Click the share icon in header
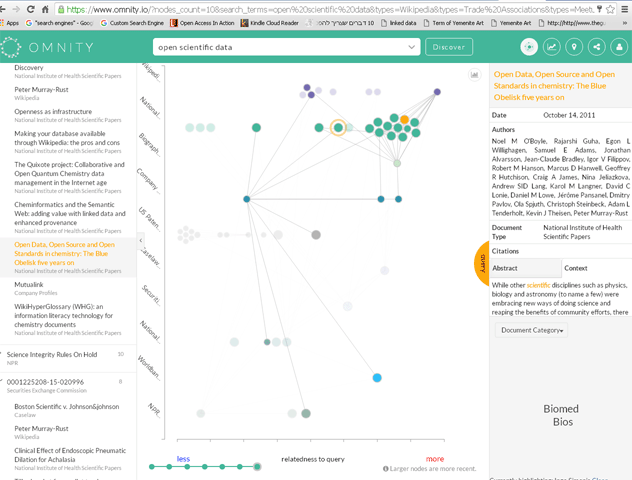Viewport: 632px width, 480px height. pos(597,47)
